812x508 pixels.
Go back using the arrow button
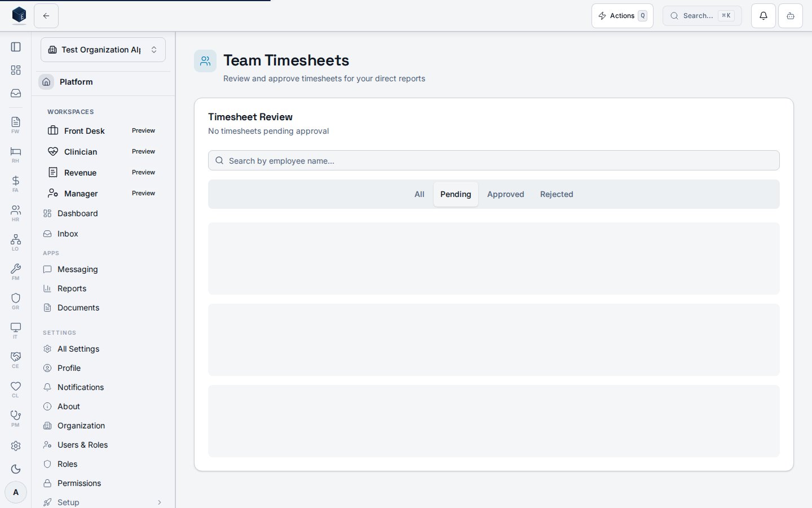46,16
